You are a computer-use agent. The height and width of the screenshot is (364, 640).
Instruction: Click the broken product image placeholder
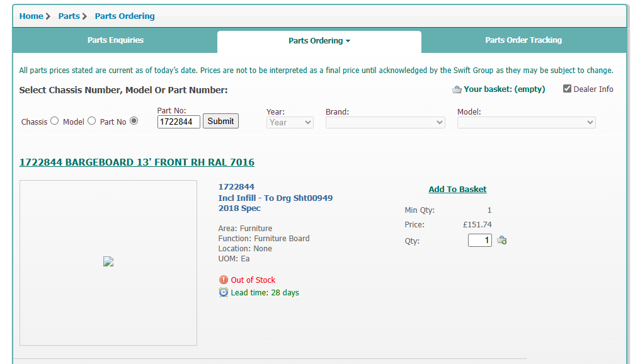[108, 262]
